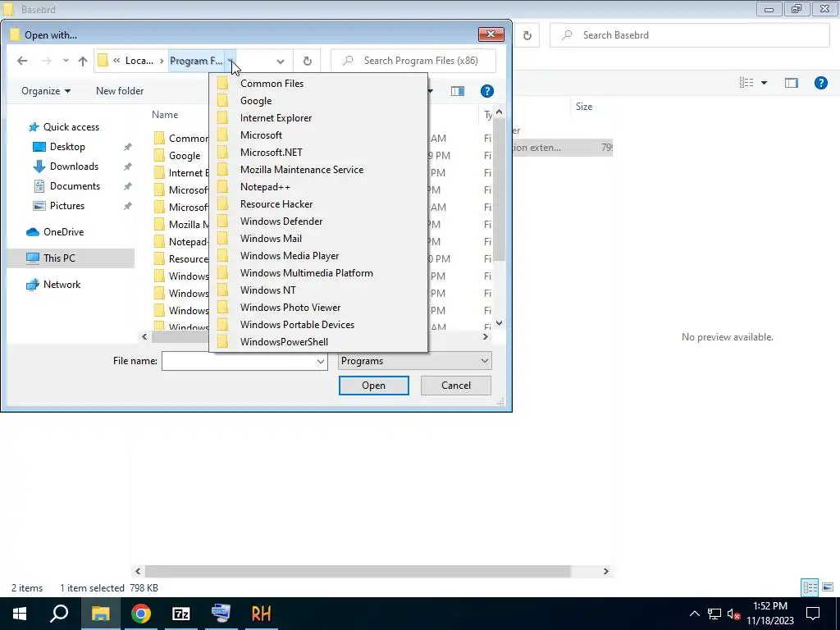Screen dimensions: 840x630
Task: Open File Explorer from the taskbar
Action: [100, 614]
